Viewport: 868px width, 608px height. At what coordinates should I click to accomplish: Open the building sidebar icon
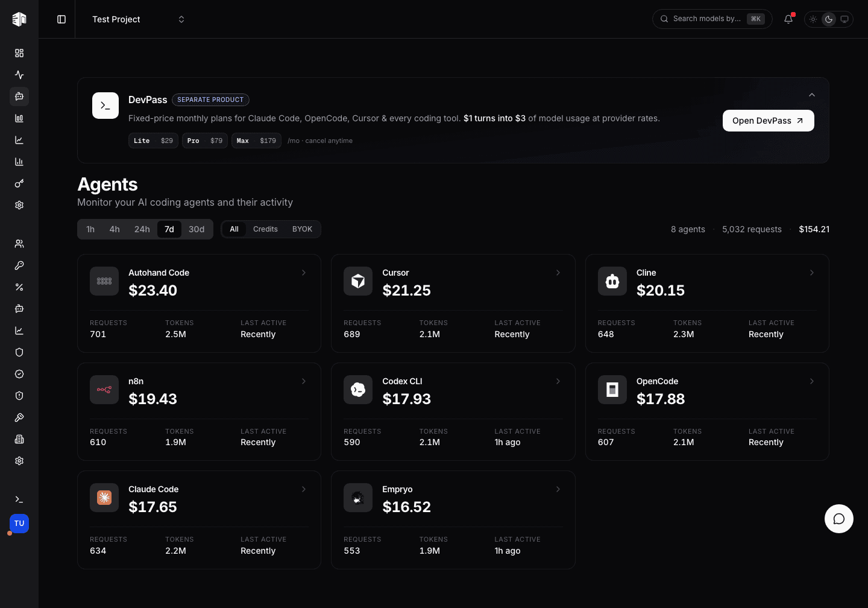(19, 439)
